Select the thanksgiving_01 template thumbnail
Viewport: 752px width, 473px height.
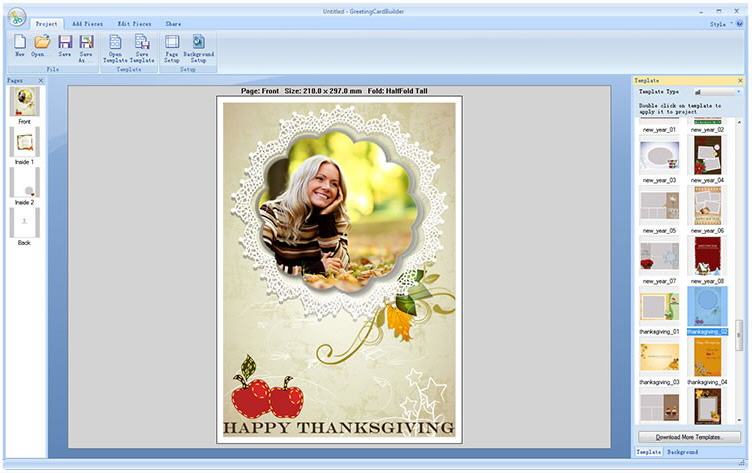point(659,307)
